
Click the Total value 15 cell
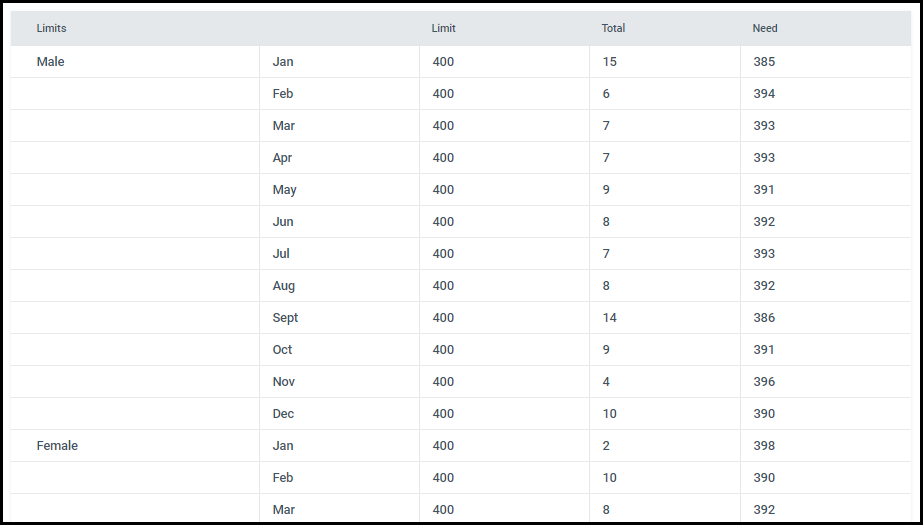coord(665,62)
